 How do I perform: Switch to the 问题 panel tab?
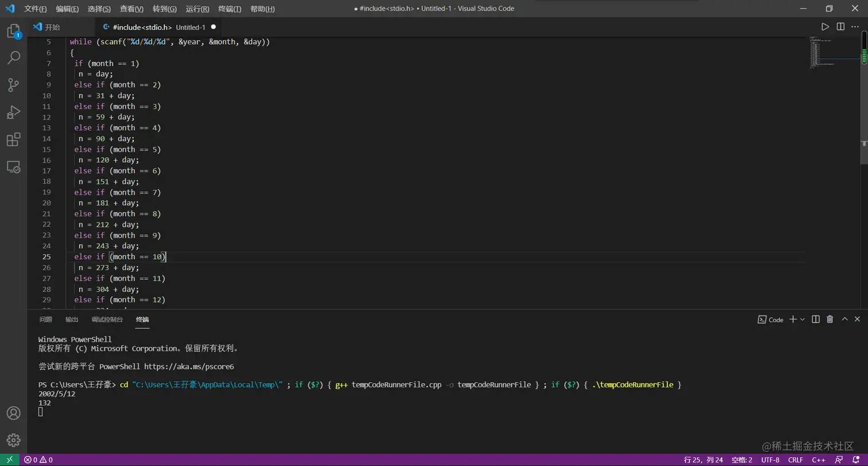click(46, 319)
